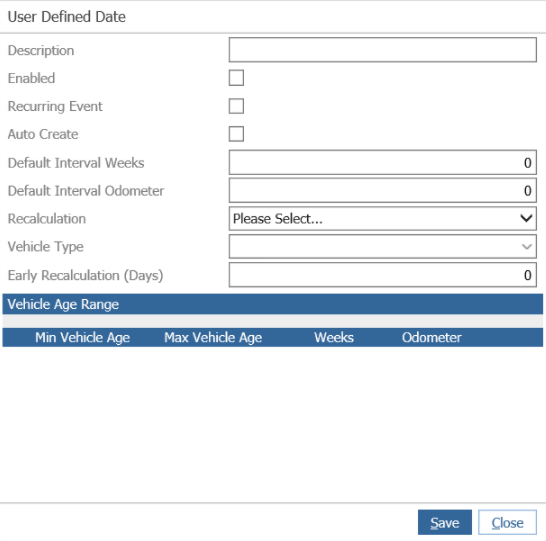Close the User Defined Date dialog
The image size is (546, 541).
507,522
